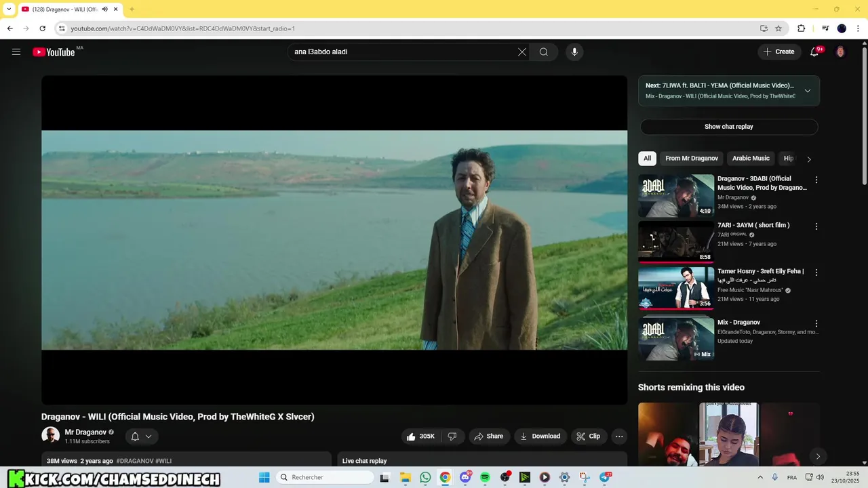Open options for Mix - Draganov playlist

(x=816, y=324)
